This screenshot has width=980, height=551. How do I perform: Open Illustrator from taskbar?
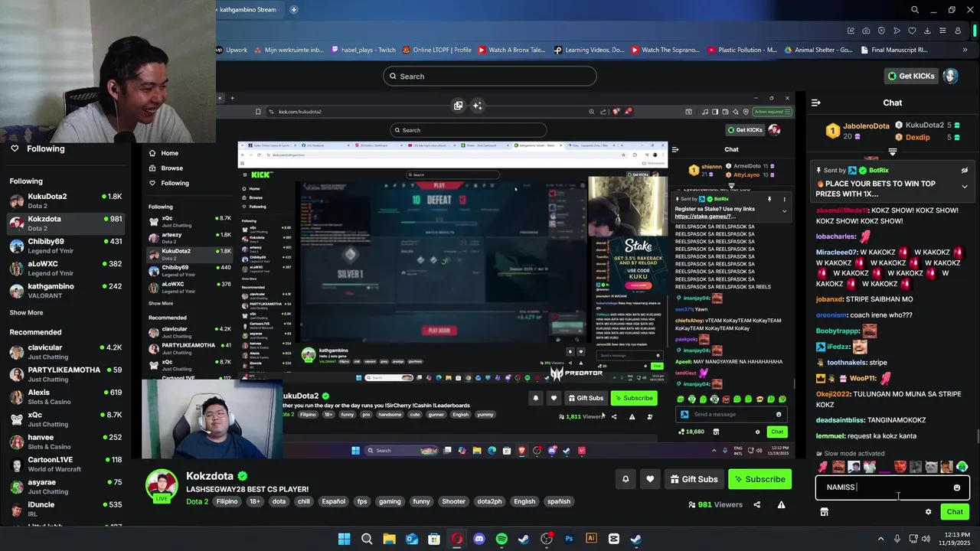pyautogui.click(x=591, y=539)
